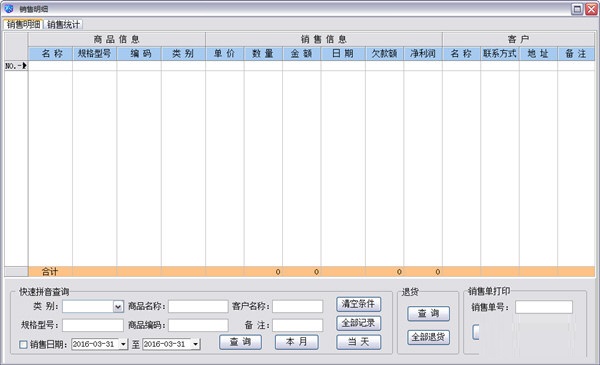The height and width of the screenshot is (365, 600).
Task: Maximize the 销售明细 window
Action: (x=577, y=9)
